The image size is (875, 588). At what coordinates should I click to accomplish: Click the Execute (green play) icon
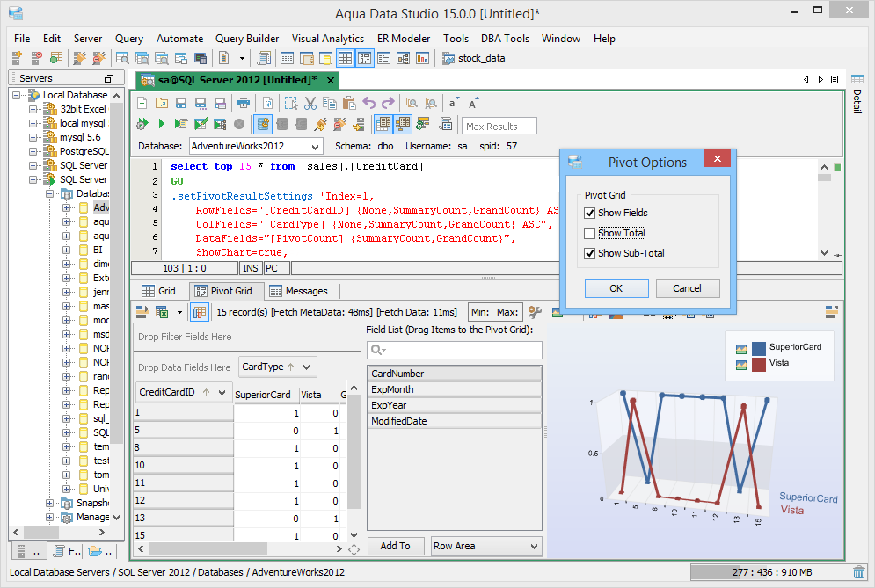(x=161, y=124)
